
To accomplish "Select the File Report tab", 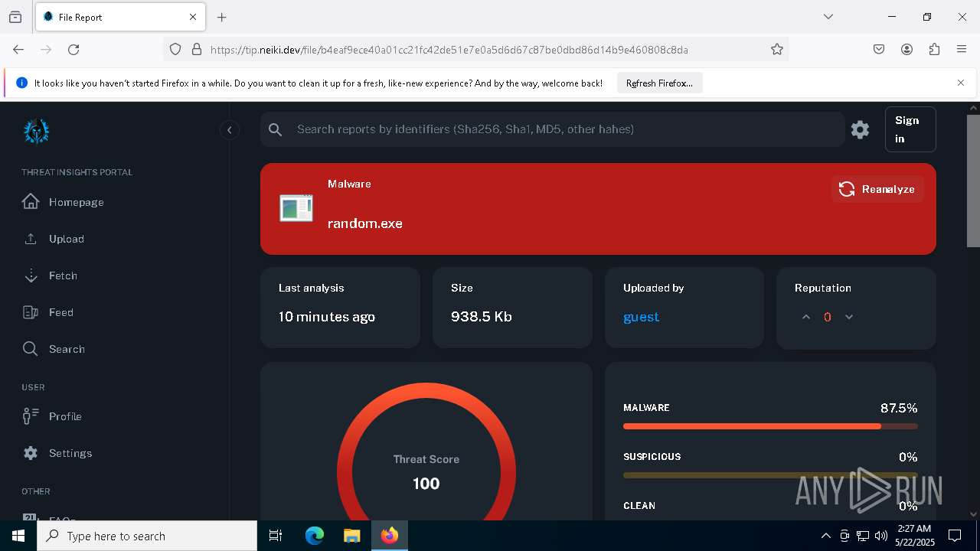I will pos(120,17).
